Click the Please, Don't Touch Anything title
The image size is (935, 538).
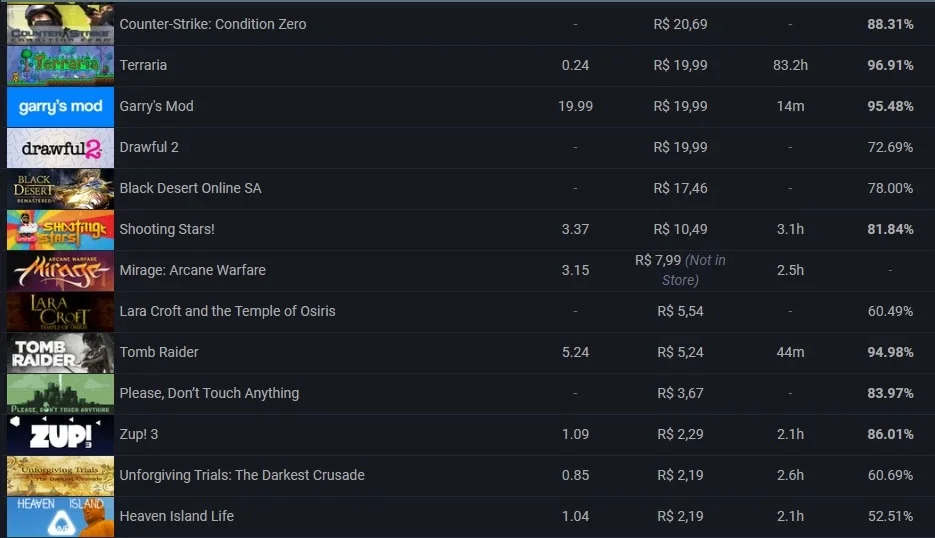209,393
